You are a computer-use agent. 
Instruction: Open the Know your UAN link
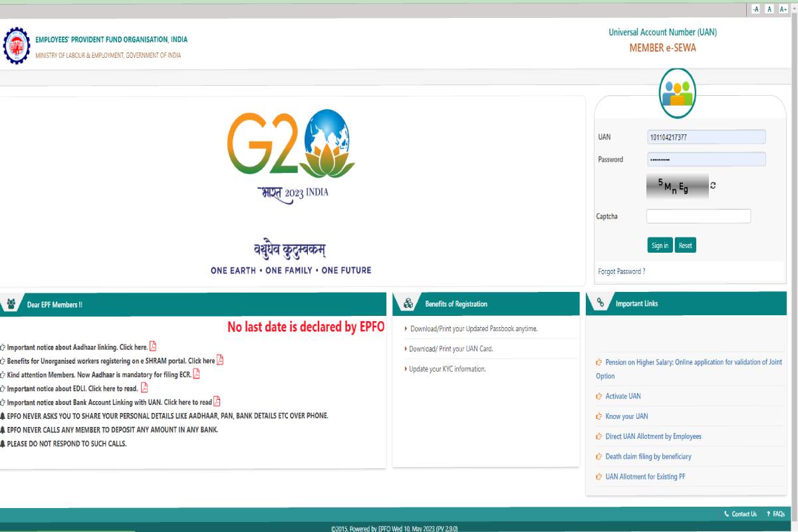coord(626,416)
